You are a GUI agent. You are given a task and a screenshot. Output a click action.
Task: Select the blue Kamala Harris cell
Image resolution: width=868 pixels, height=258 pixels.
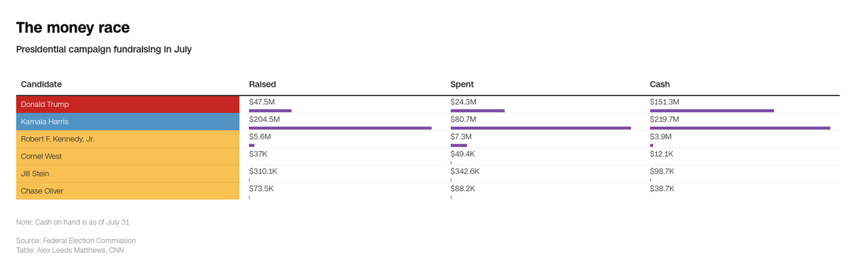[x=127, y=122]
